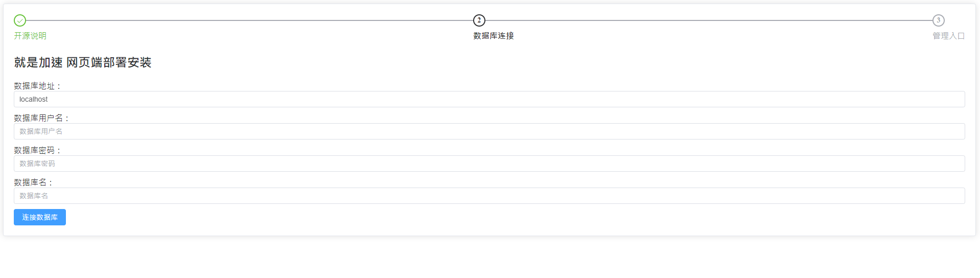
Task: Click into the 数据库用户名 input field
Action: [x=489, y=131]
